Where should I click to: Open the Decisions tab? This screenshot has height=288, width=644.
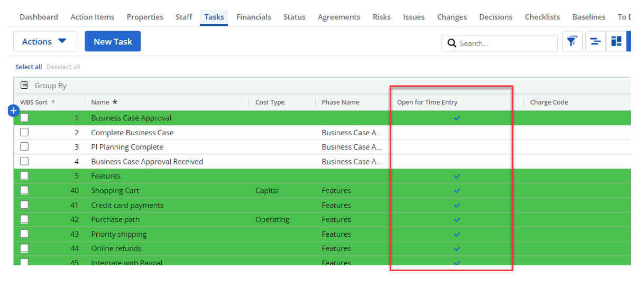point(496,17)
